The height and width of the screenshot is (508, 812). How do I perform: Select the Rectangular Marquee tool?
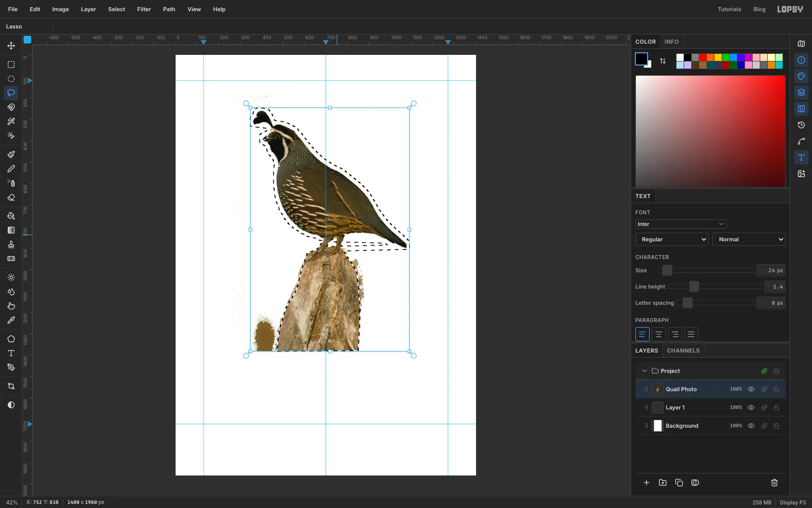[x=11, y=65]
